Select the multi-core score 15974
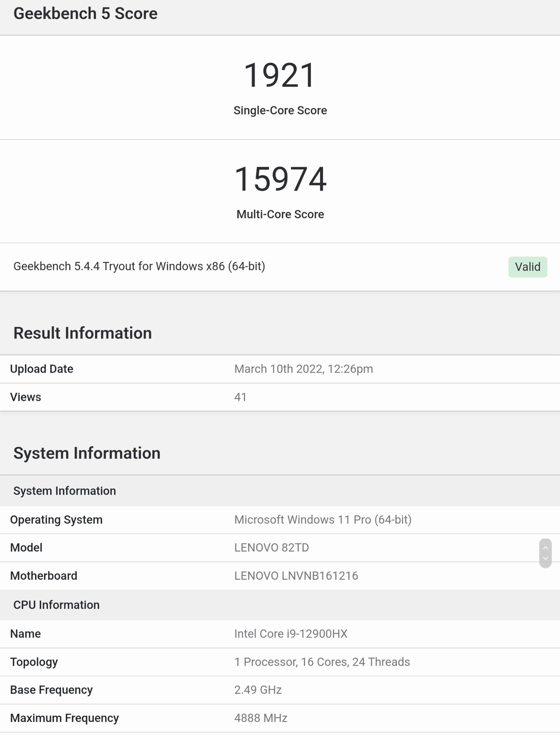This screenshot has width=560, height=735. coord(280,179)
